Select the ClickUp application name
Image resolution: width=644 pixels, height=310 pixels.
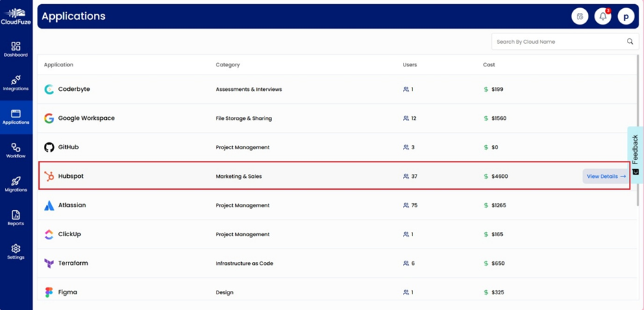pyautogui.click(x=69, y=234)
